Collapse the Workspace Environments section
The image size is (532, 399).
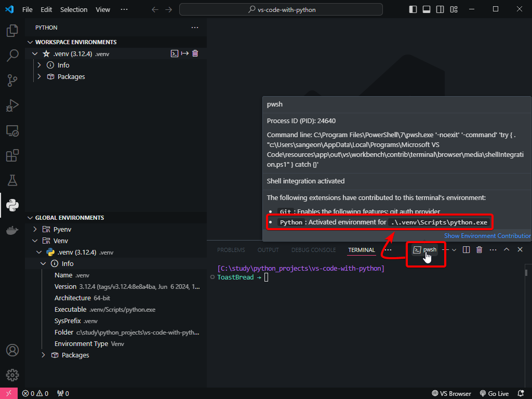tap(30, 42)
